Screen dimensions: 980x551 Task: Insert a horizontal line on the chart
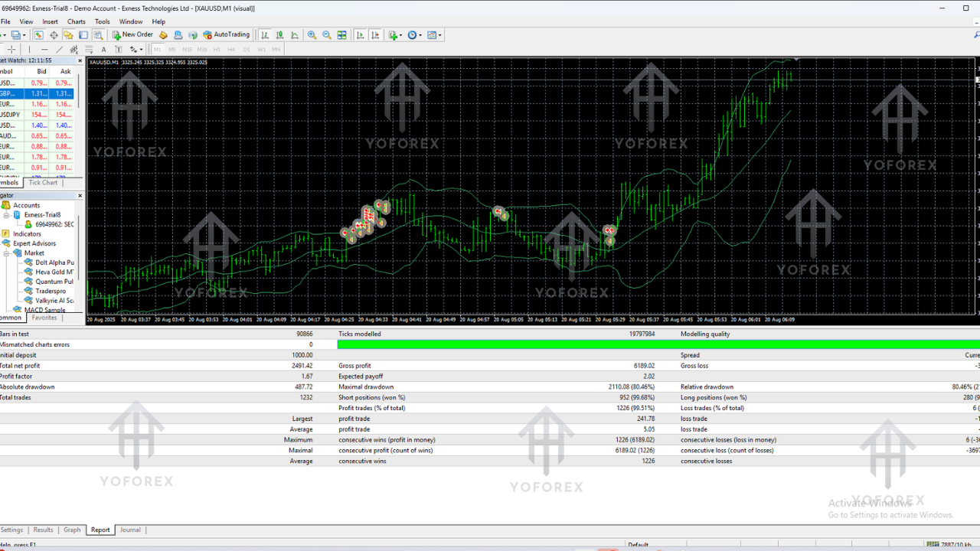tap(44, 48)
